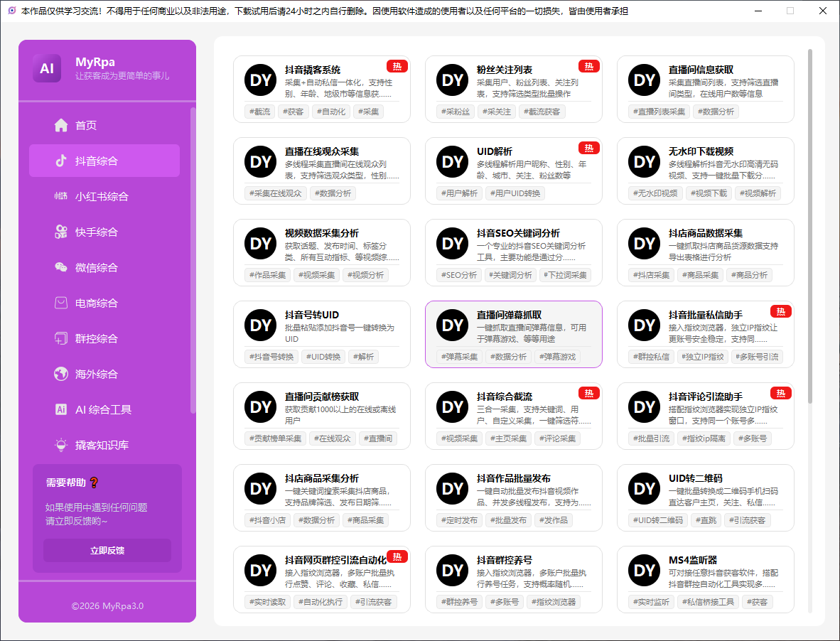Click the DY icon of 视频数据采集分析

pos(260,244)
